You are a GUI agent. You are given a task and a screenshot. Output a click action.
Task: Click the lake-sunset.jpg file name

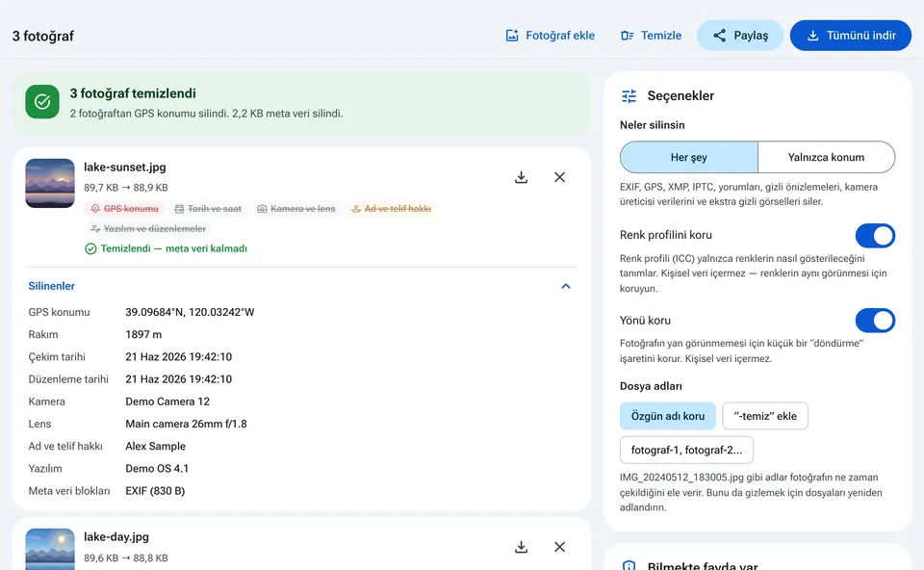pyautogui.click(x=125, y=168)
